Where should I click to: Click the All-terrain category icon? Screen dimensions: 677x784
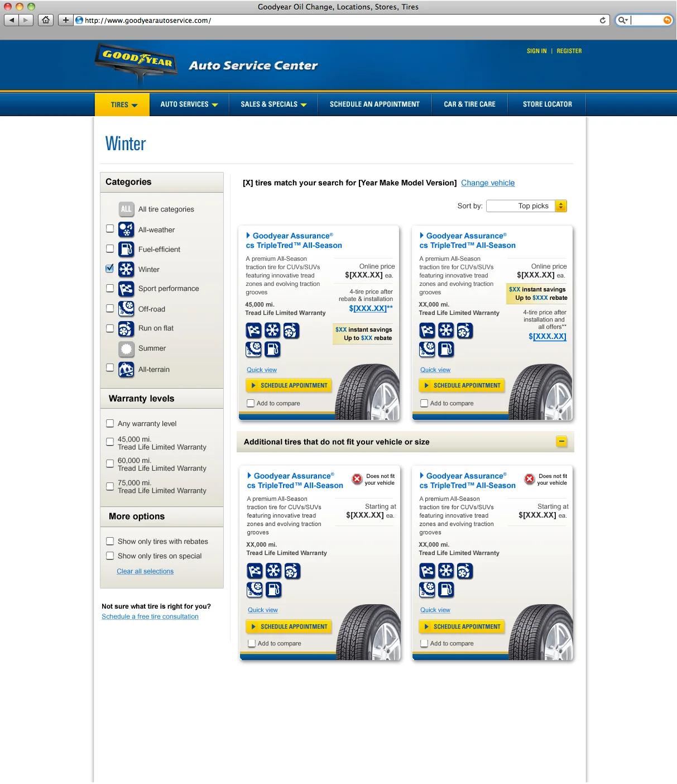[126, 369]
